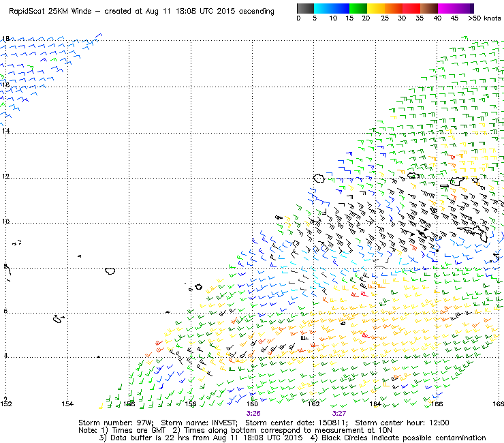Click the '4' latitude axis label
The width and height of the screenshot is (504, 443).
tap(5, 356)
